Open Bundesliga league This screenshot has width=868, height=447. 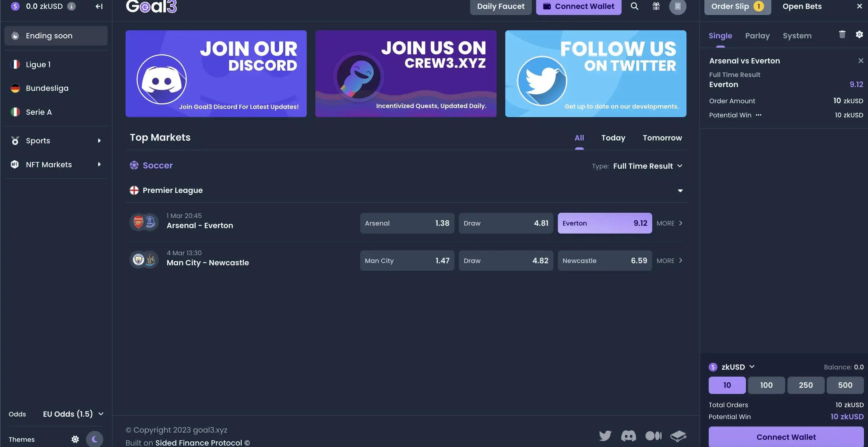[56, 88]
